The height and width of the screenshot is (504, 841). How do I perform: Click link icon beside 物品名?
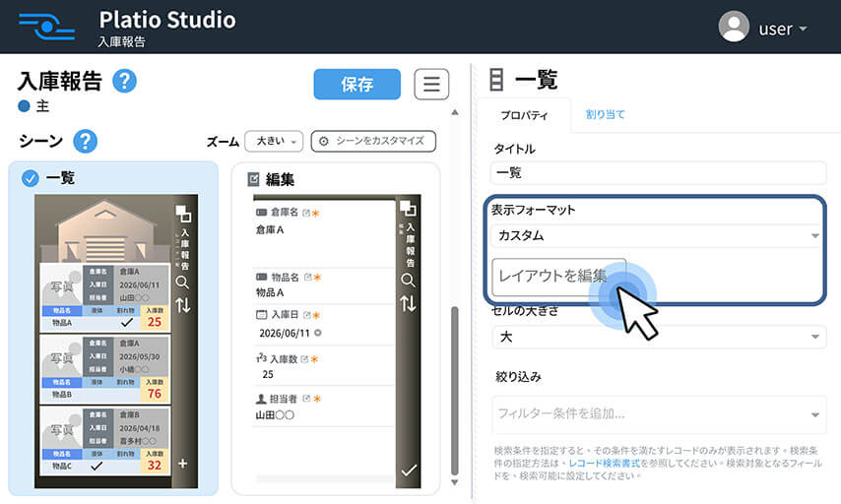pyautogui.click(x=308, y=278)
